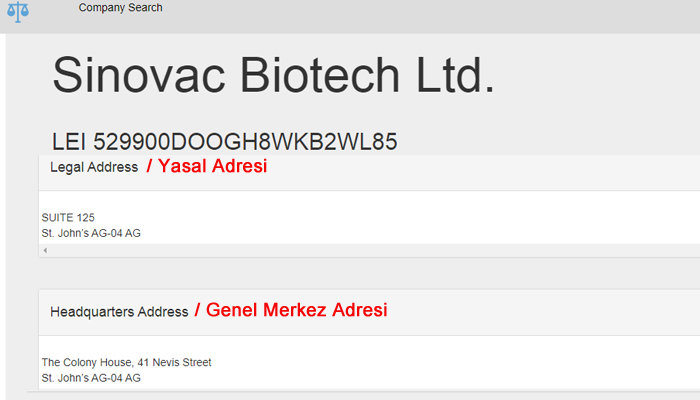Viewport: 700px width, 400px height.
Task: Click St. John's AG-04 AG under Headquarters Address
Action: [91, 378]
